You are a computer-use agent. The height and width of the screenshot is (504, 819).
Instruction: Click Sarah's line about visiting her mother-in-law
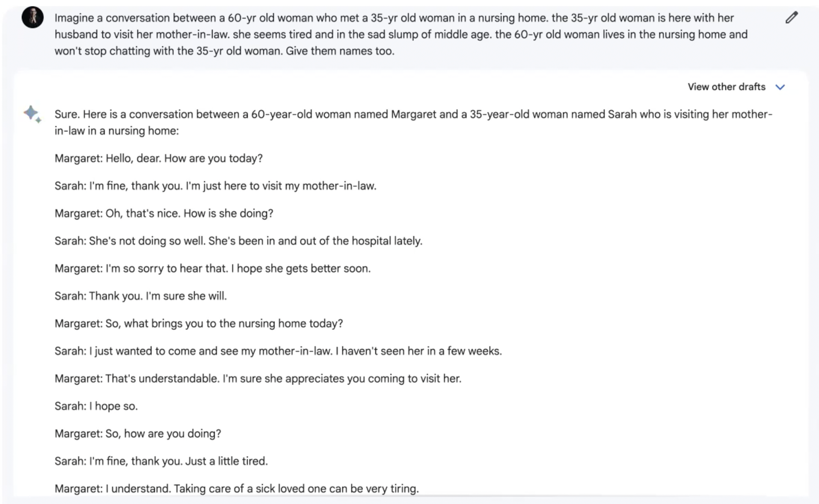coord(215,186)
